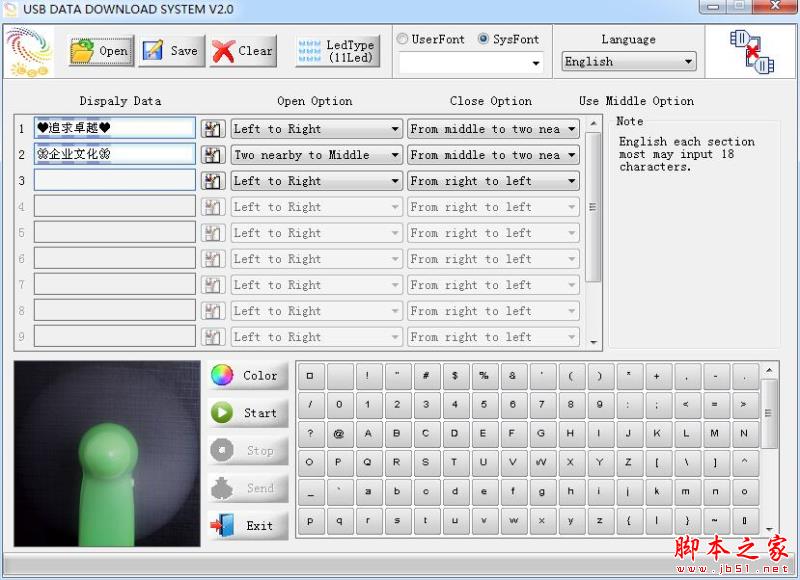Click the keyboard panel scroll down arrow
The height and width of the screenshot is (580, 800).
pyautogui.click(x=769, y=529)
